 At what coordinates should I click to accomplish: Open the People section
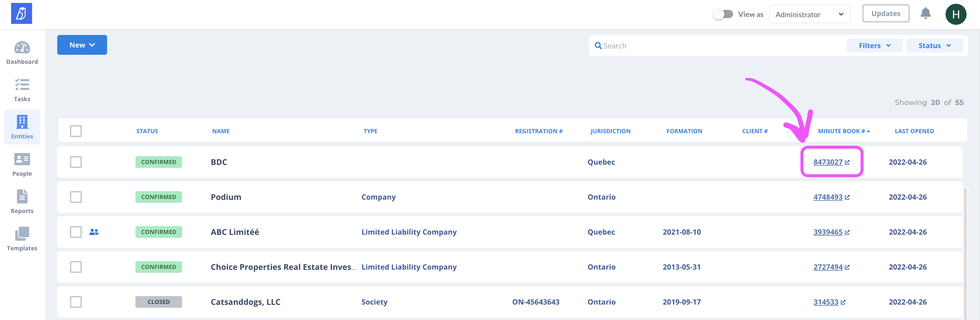click(x=22, y=164)
